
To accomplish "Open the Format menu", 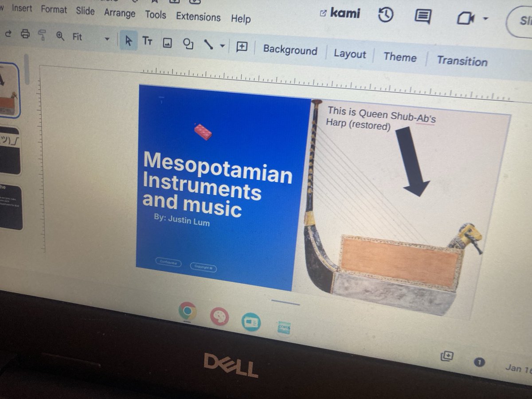I will pos(53,9).
